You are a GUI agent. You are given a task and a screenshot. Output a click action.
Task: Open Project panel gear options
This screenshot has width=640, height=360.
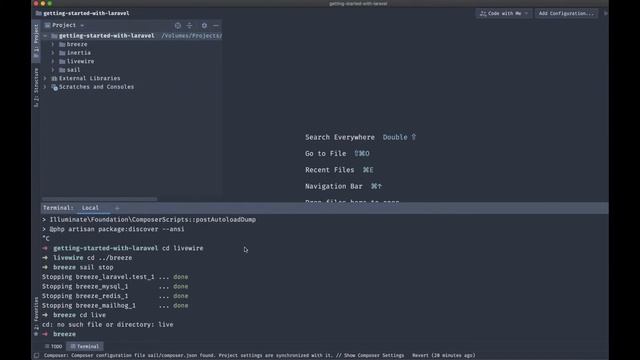(x=204, y=25)
